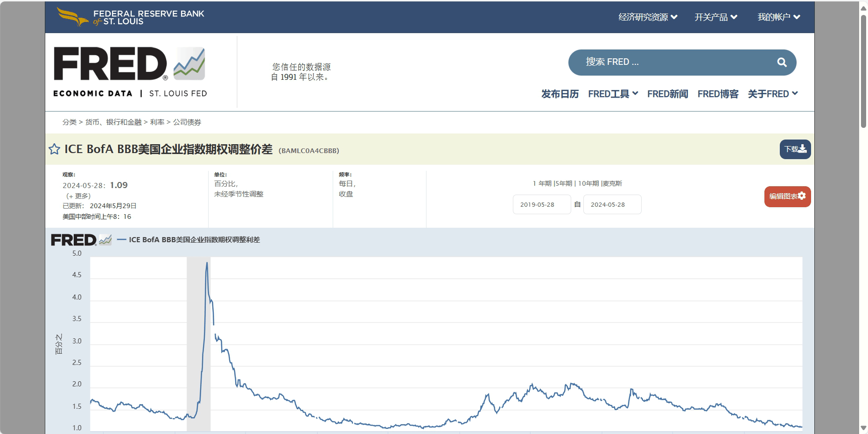Screen dimensions: 868x434
Task: Go to FRED新闻 news page
Action: point(667,94)
